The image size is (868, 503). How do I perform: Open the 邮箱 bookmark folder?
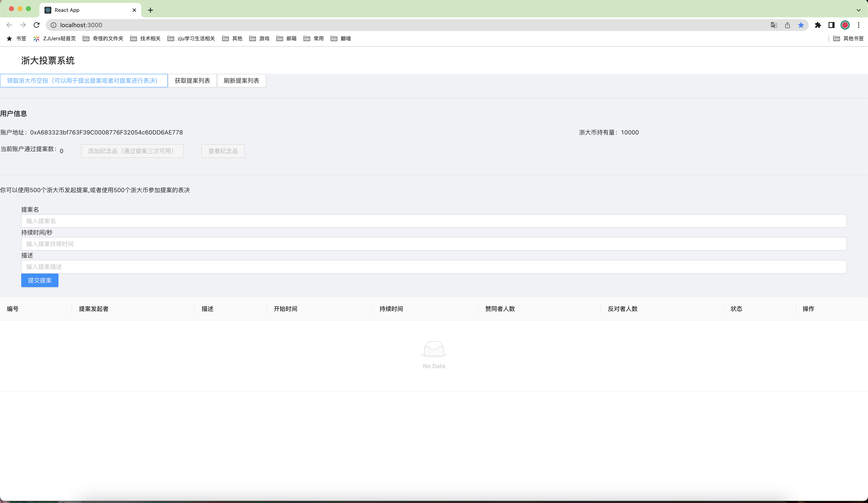point(287,38)
